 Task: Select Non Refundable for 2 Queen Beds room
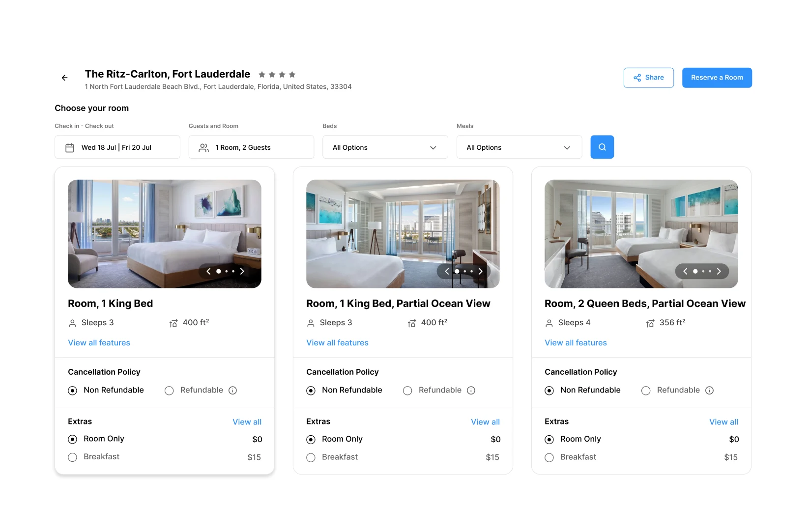click(549, 391)
